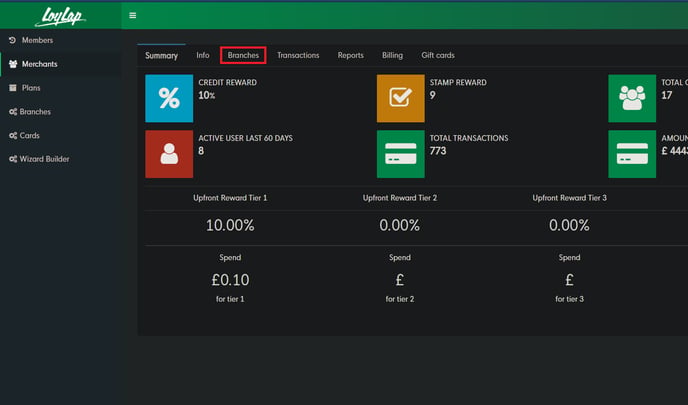Switch to the Billing tab
Viewport: 688px width, 405px height.
pos(392,55)
